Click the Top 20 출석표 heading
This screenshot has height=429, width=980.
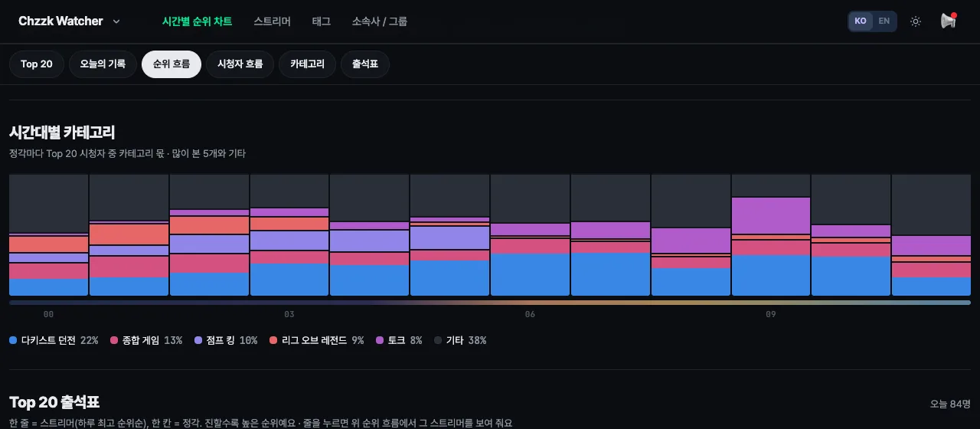click(54, 402)
